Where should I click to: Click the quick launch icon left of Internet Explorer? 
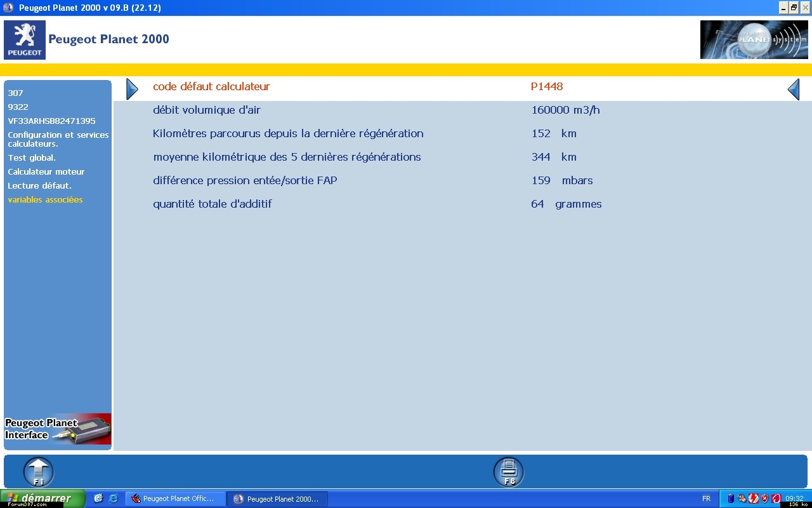(98, 498)
